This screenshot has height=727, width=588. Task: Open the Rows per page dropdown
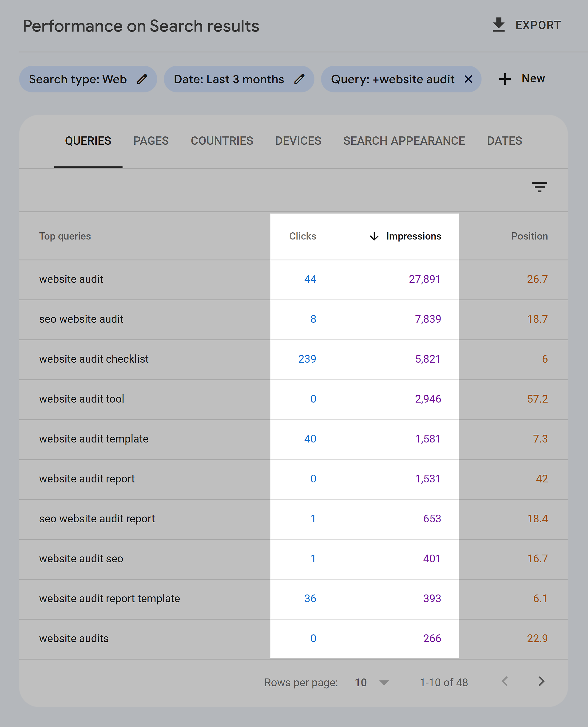[x=372, y=683]
